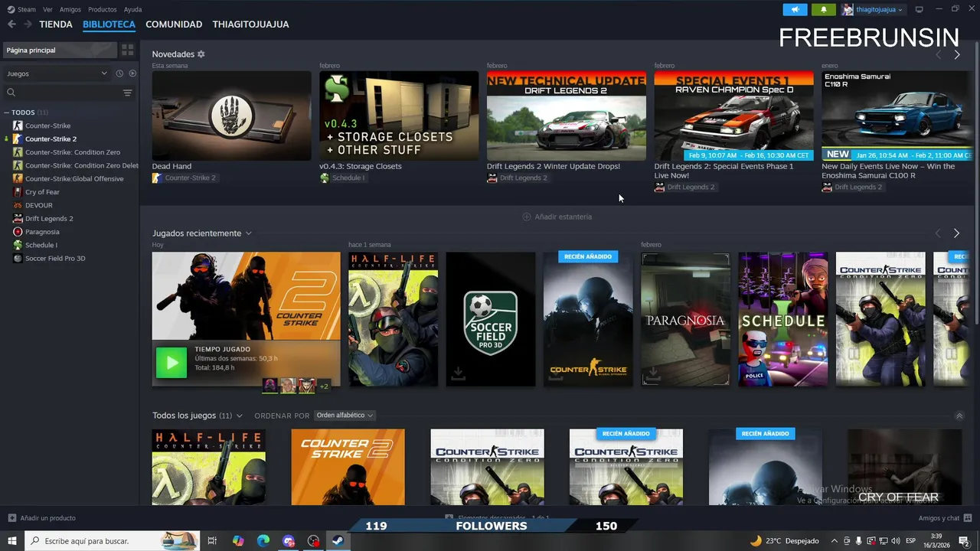Collapse the TODOS category
The width and height of the screenshot is (980, 551).
click(7, 112)
